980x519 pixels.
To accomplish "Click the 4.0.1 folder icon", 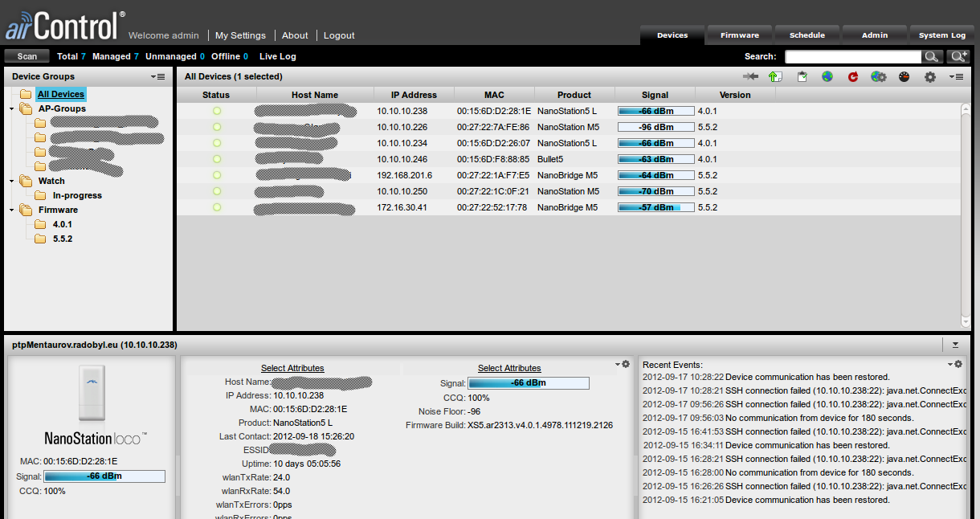I will tap(40, 224).
